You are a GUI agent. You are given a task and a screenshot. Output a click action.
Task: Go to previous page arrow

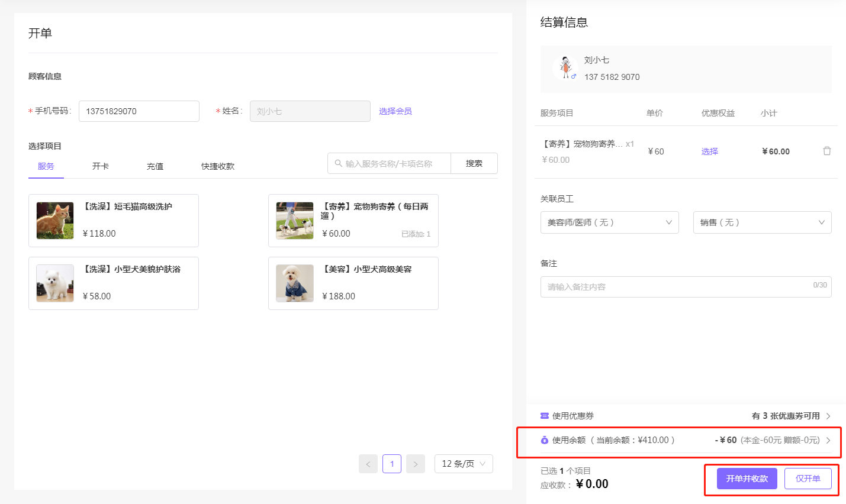click(368, 464)
